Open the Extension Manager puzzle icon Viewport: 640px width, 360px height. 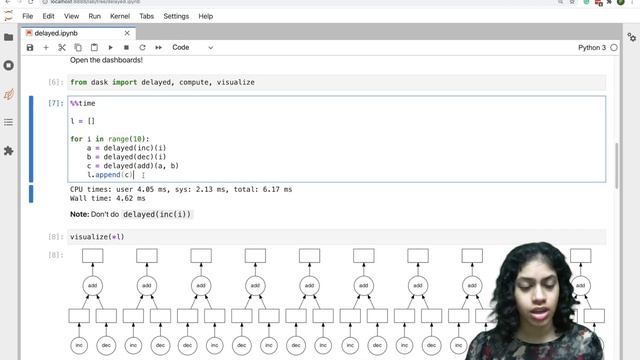click(9, 151)
